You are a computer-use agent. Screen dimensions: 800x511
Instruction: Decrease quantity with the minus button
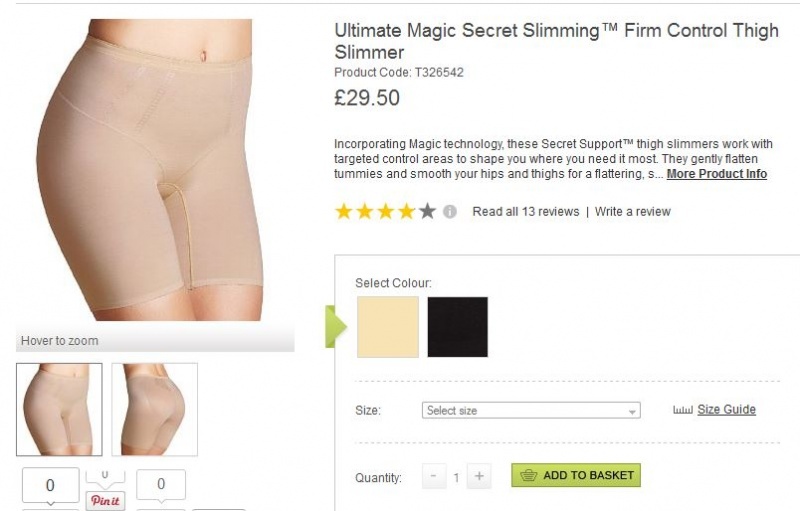433,477
